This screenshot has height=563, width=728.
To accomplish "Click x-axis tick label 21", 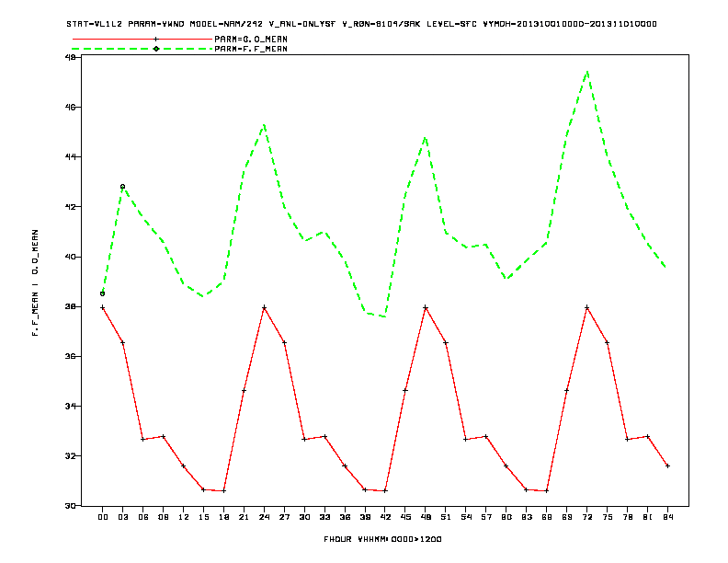I will pyautogui.click(x=244, y=517).
